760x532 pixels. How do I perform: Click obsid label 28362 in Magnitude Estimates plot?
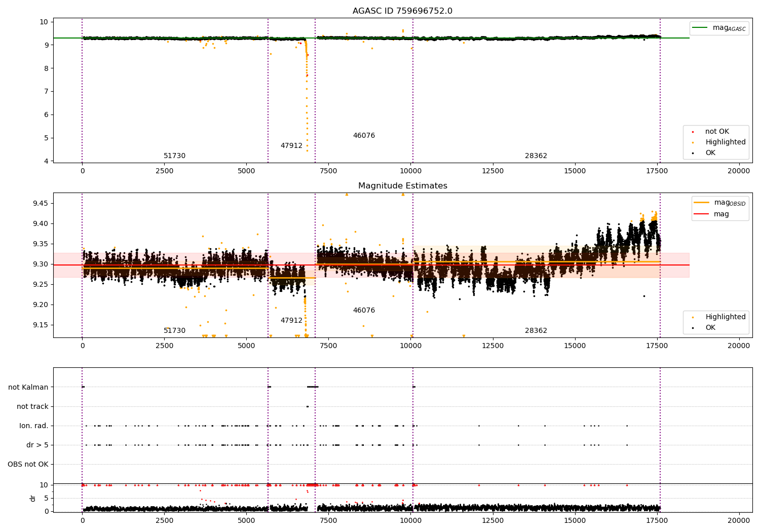(536, 331)
